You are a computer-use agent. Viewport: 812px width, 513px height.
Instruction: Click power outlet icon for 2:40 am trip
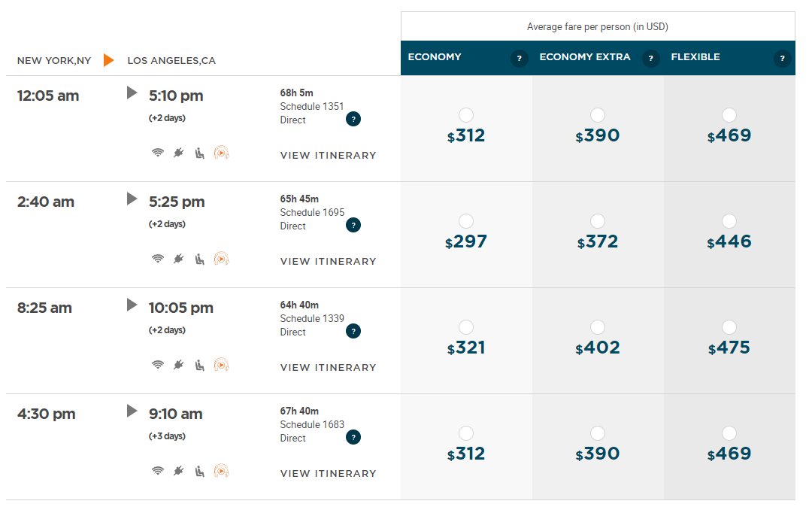178,259
